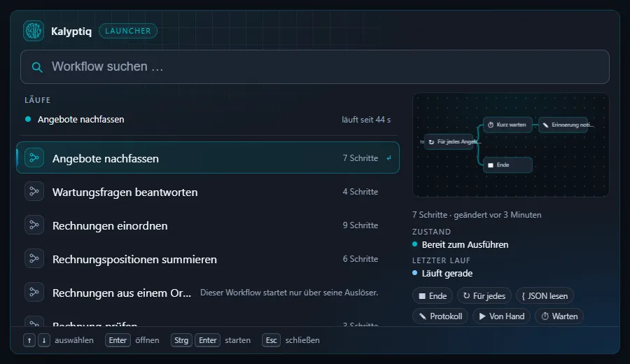Viewport: 630px width, 364px height.
Task: Click the Protokoll step chip
Action: pyautogui.click(x=440, y=316)
